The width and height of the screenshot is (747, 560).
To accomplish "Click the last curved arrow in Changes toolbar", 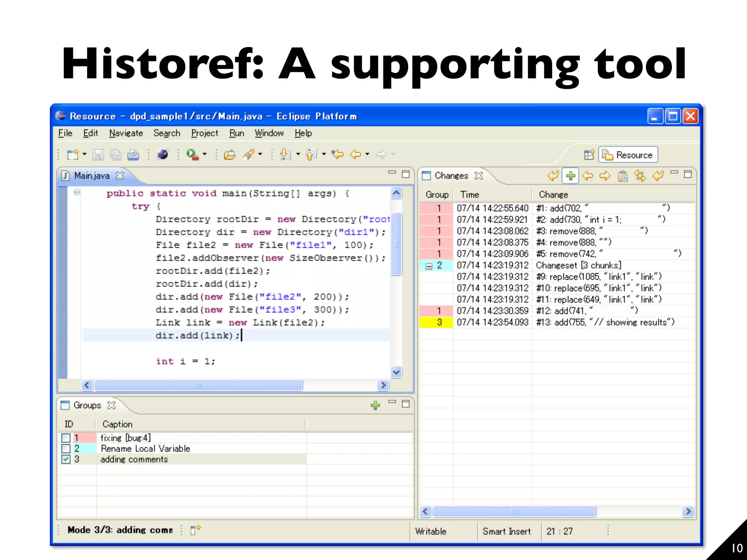I will coord(658,176).
